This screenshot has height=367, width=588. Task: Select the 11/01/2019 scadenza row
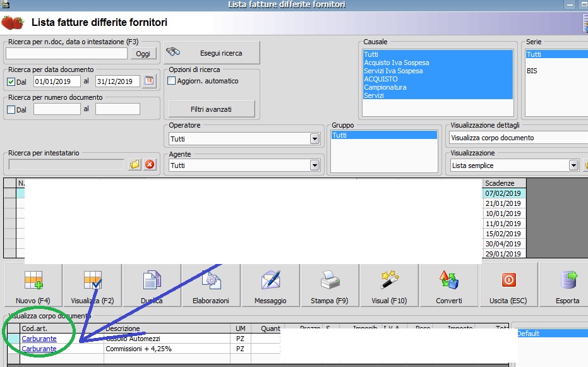(504, 224)
